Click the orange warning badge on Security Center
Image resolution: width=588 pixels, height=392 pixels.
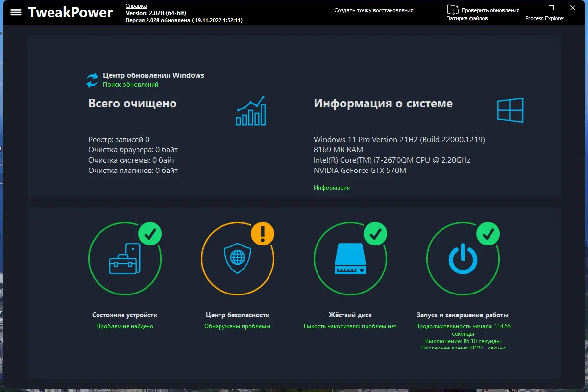click(263, 234)
